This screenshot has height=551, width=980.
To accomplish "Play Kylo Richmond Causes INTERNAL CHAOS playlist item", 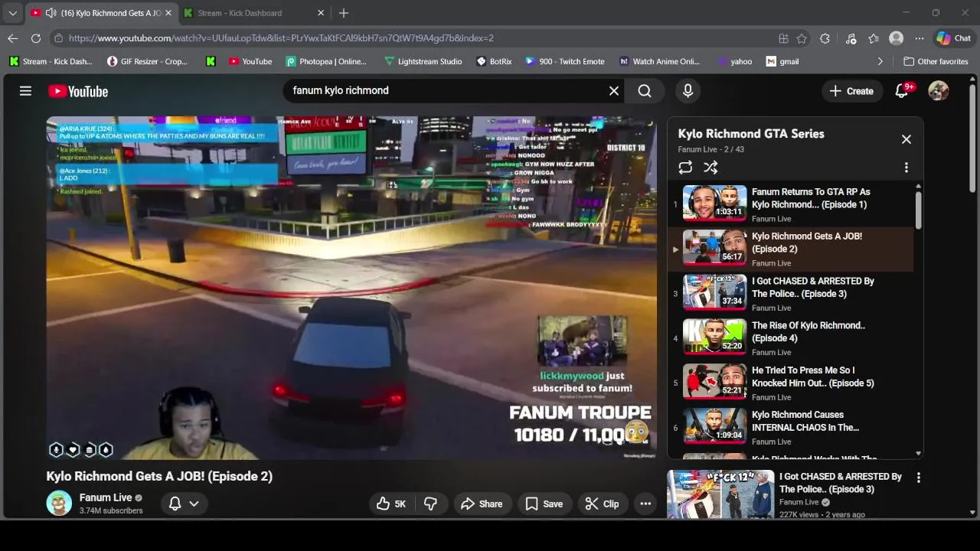I will (792, 428).
